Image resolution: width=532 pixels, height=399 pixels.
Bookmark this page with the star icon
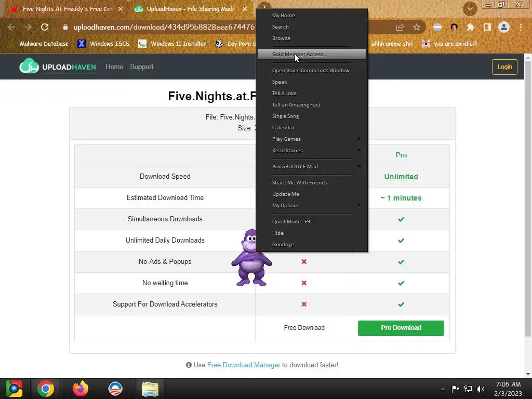tap(417, 27)
